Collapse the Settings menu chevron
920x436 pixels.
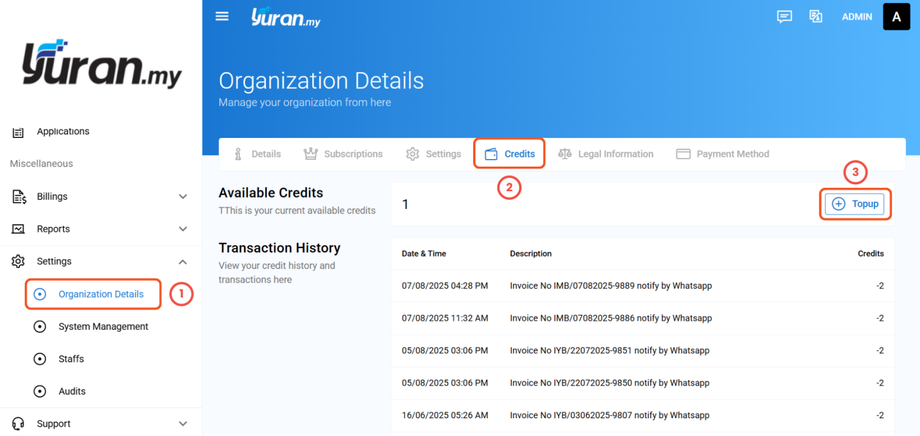(183, 262)
